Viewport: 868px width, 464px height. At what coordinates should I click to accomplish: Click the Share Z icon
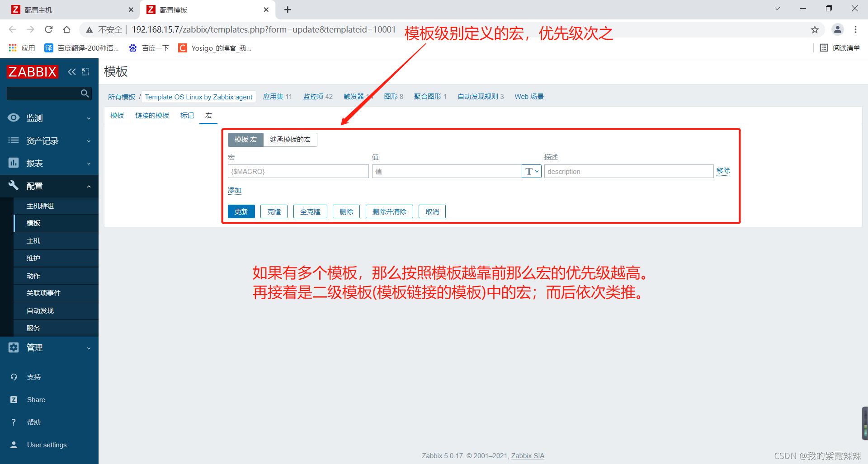click(x=14, y=399)
